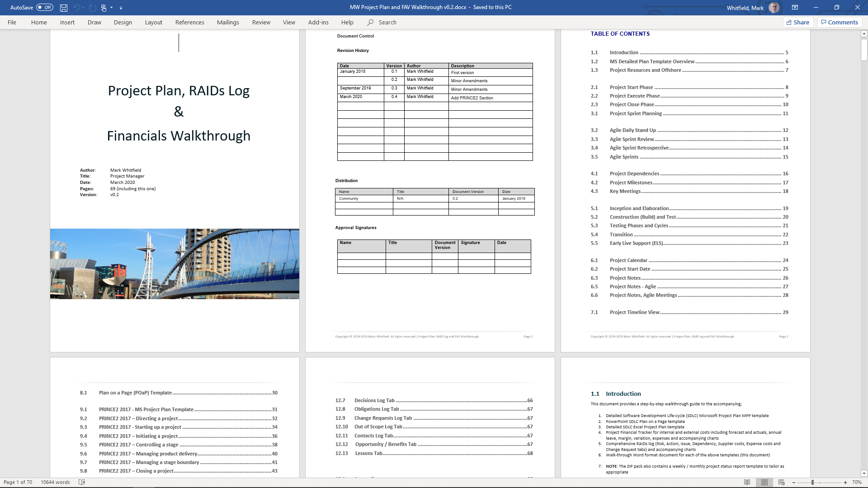The width and height of the screenshot is (868, 488).
Task: Open the File menu
Action: pos(12,22)
